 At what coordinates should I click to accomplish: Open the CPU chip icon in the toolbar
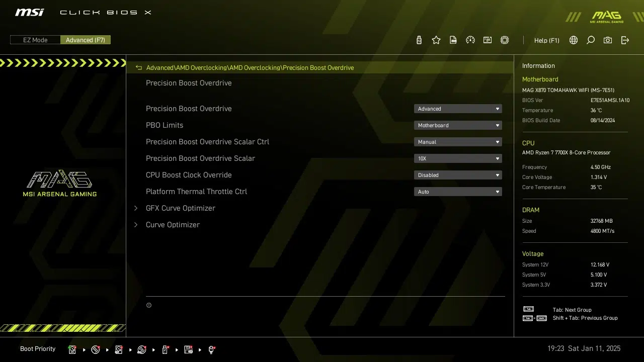pos(505,40)
